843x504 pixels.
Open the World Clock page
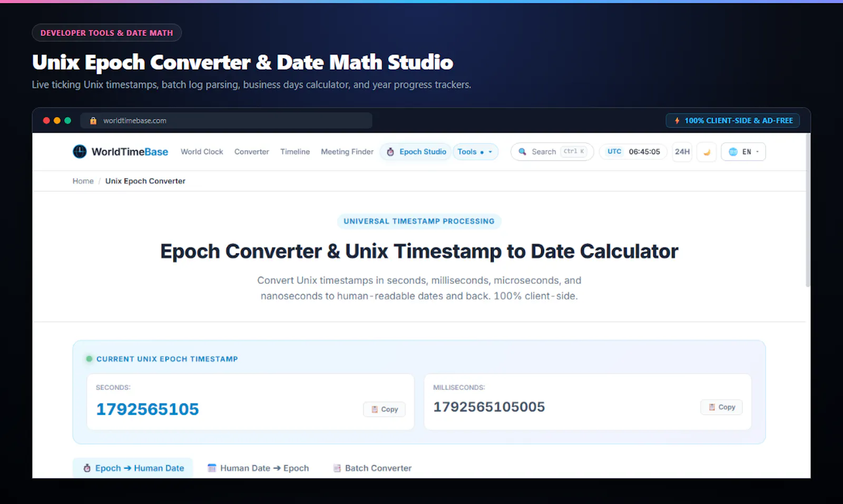pos(202,152)
